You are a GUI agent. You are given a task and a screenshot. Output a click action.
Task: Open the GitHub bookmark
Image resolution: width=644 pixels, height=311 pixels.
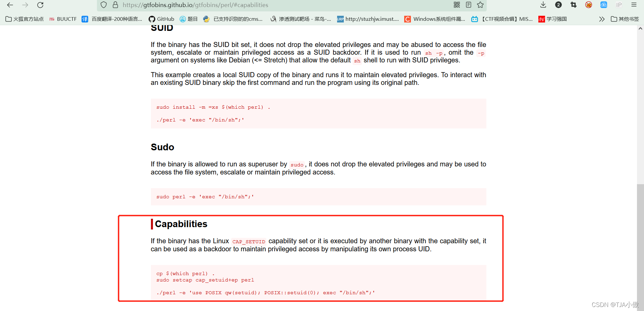(161, 19)
